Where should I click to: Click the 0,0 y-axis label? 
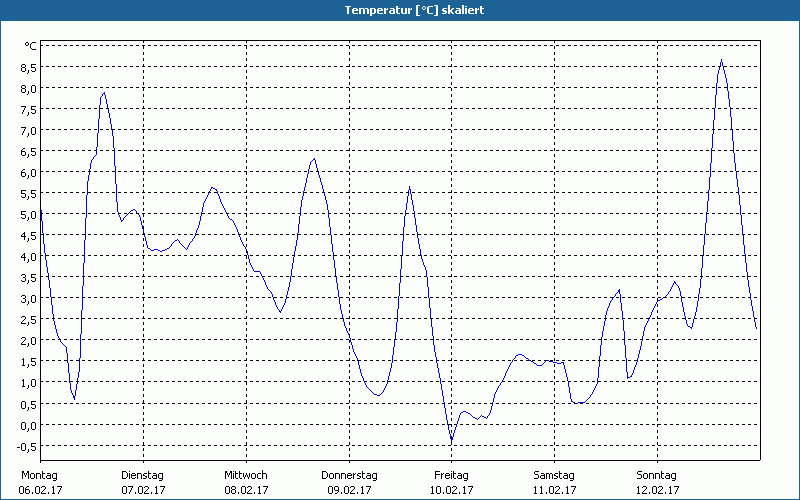tap(28, 425)
